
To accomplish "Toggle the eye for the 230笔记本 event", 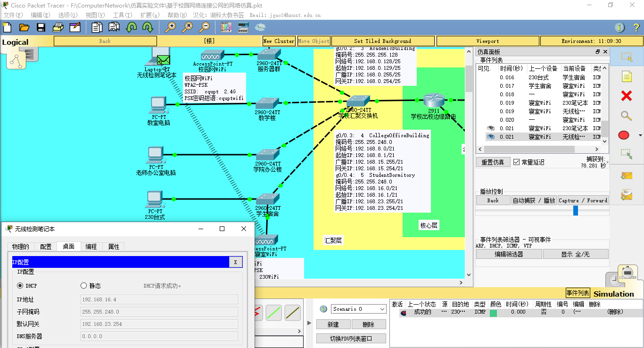I will [x=491, y=128].
